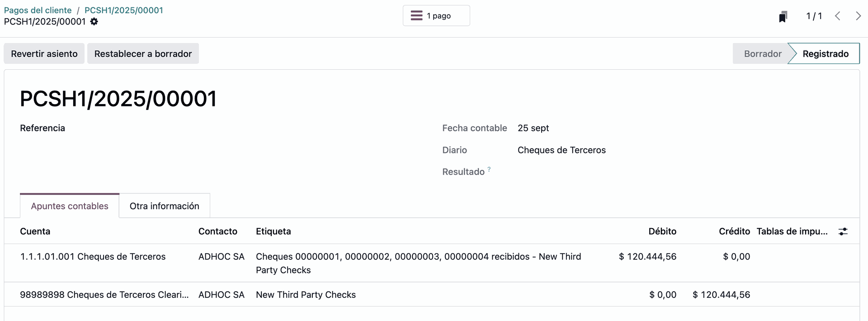This screenshot has width=868, height=321.
Task: Click the Resultado help question mark
Action: 489,169
